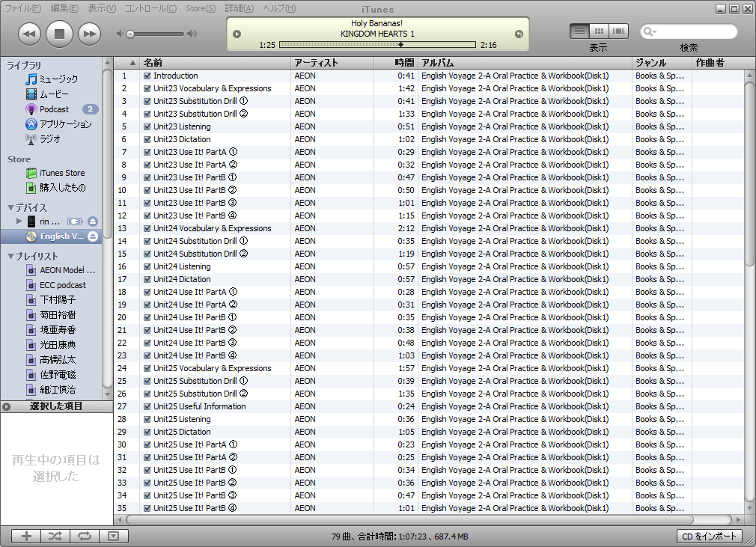
Task: Eject the English V... CD
Action: tap(93, 236)
